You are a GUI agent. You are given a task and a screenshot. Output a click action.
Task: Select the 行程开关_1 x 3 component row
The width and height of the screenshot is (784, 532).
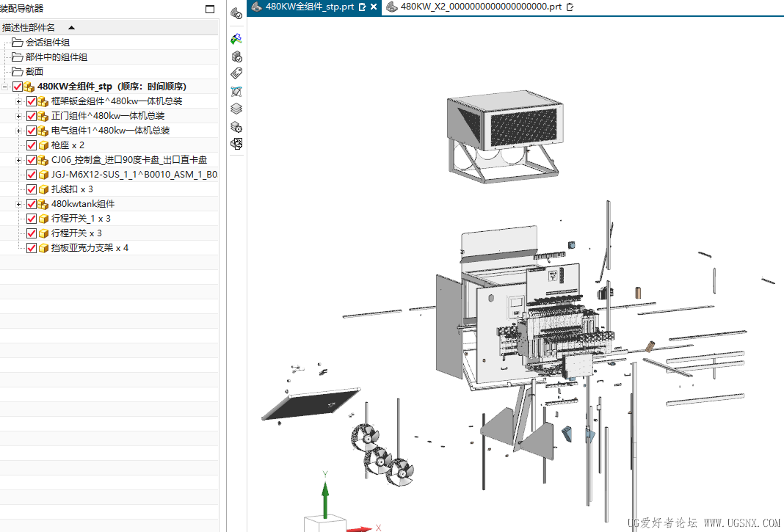[81, 219]
